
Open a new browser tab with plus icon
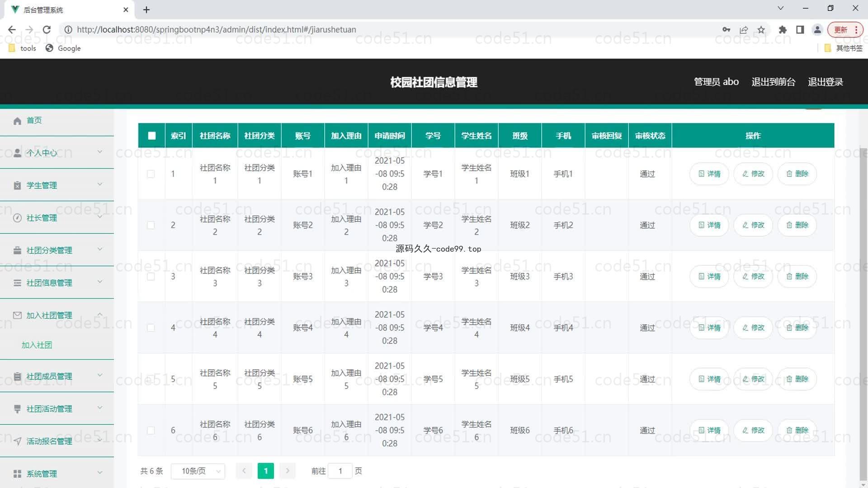click(146, 9)
